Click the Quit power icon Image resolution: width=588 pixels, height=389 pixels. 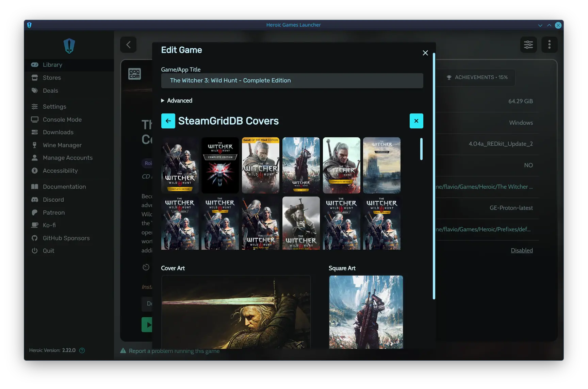35,251
